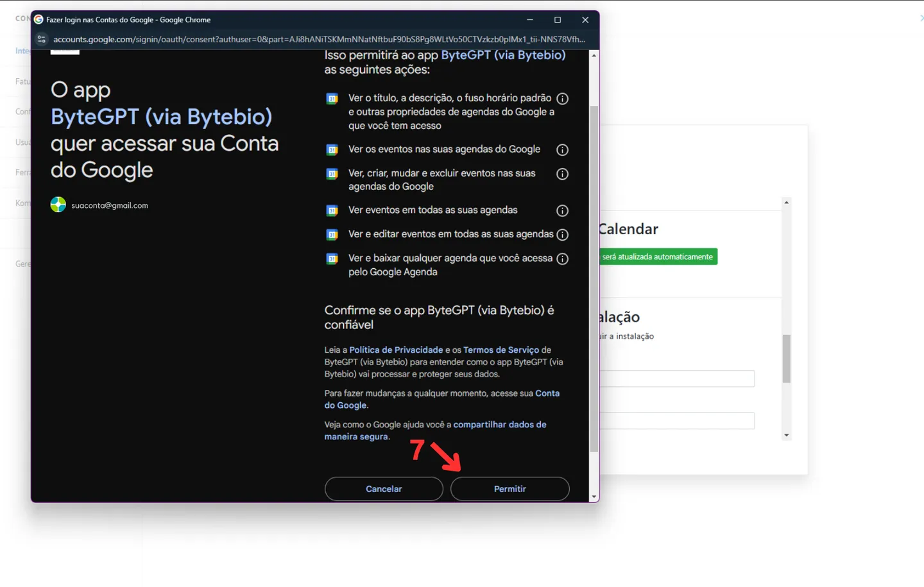
Task: Open site information icon in the address bar
Action: click(42, 39)
